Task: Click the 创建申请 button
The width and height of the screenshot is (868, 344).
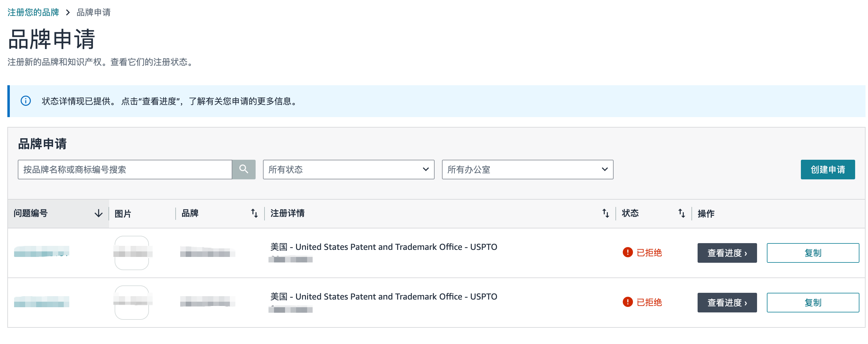Action: (x=828, y=170)
